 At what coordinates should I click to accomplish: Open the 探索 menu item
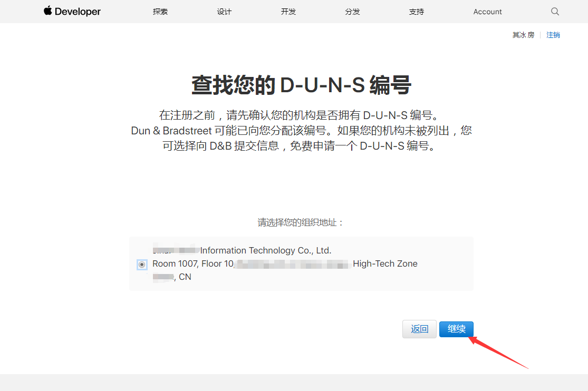tap(160, 12)
